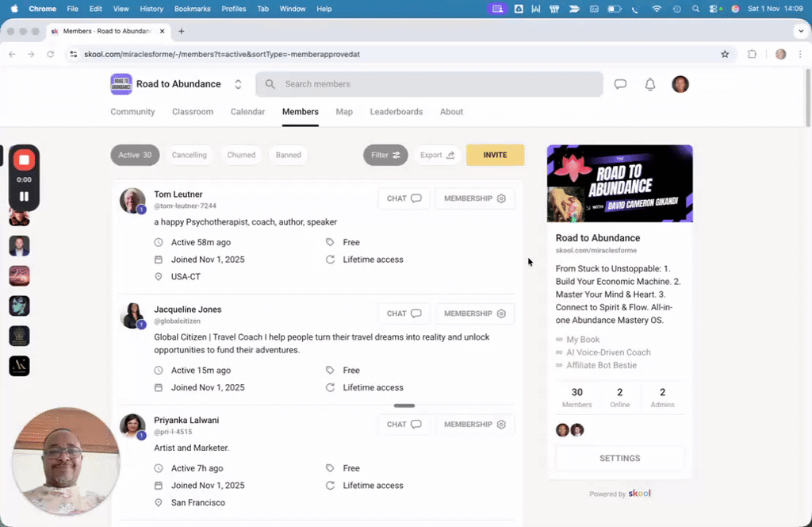
Task: Open the Map tab
Action: pyautogui.click(x=344, y=111)
